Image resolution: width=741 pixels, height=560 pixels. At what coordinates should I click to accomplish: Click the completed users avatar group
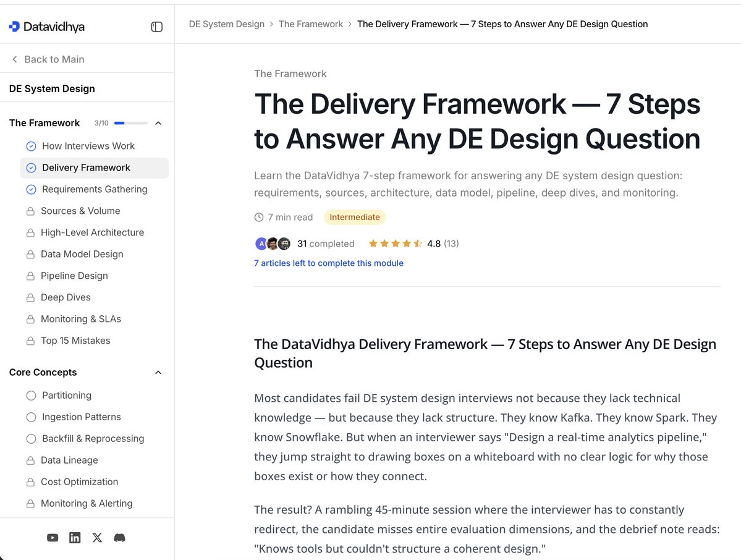click(273, 244)
